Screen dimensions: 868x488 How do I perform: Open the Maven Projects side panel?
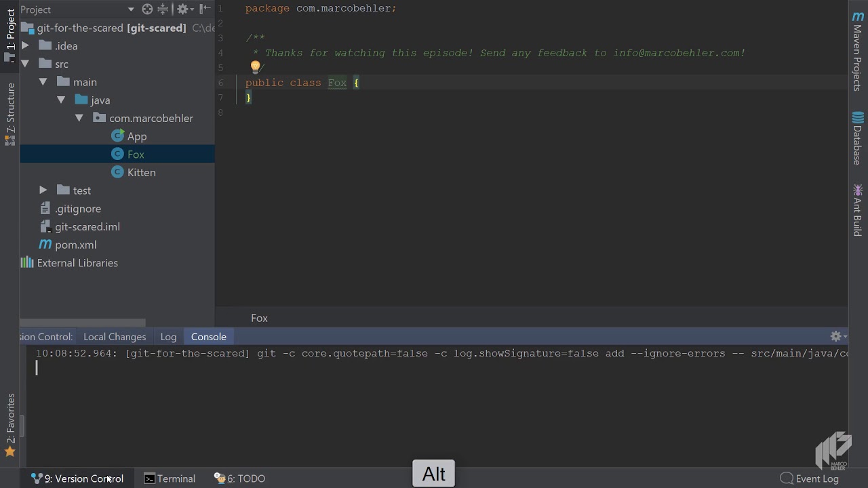click(858, 51)
